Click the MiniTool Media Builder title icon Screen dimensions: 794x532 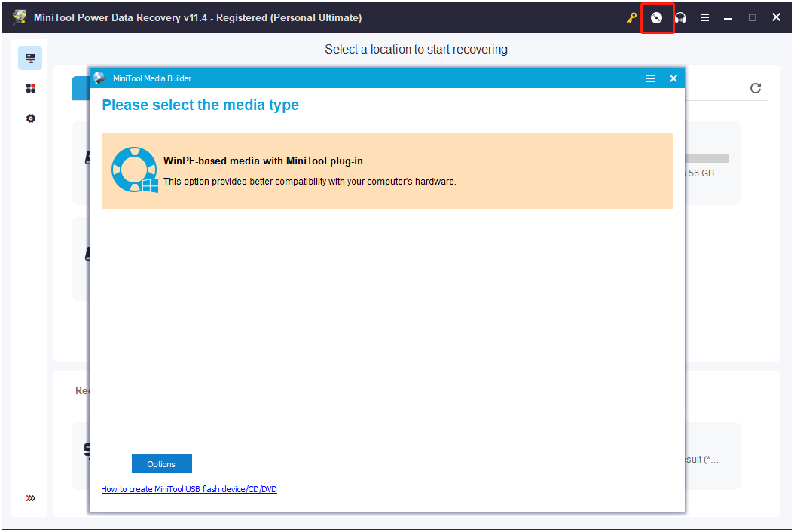(x=99, y=78)
